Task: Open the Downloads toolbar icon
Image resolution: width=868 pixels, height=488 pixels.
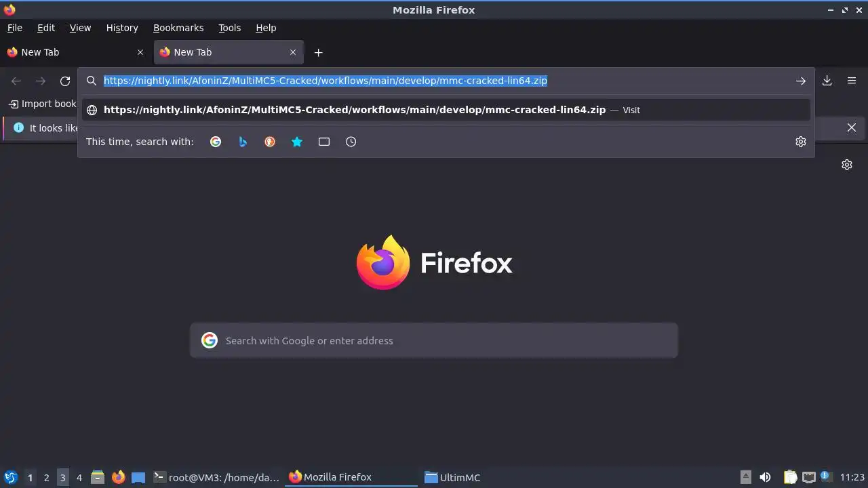Action: coord(827,81)
